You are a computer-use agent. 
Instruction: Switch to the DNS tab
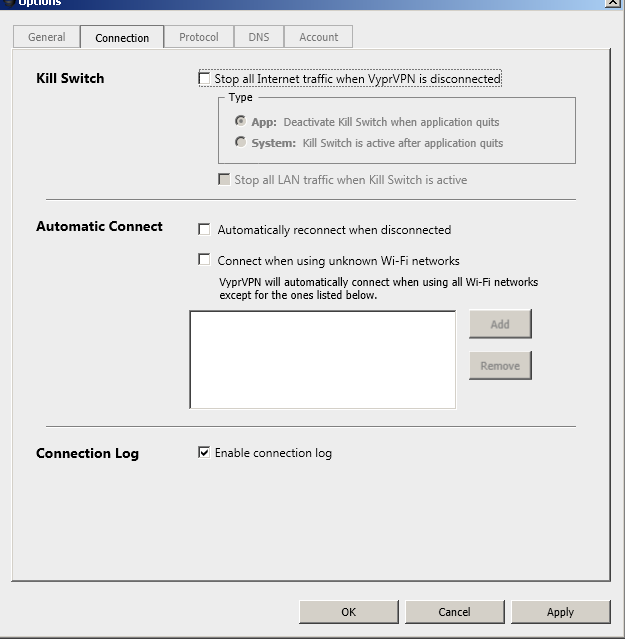click(259, 37)
